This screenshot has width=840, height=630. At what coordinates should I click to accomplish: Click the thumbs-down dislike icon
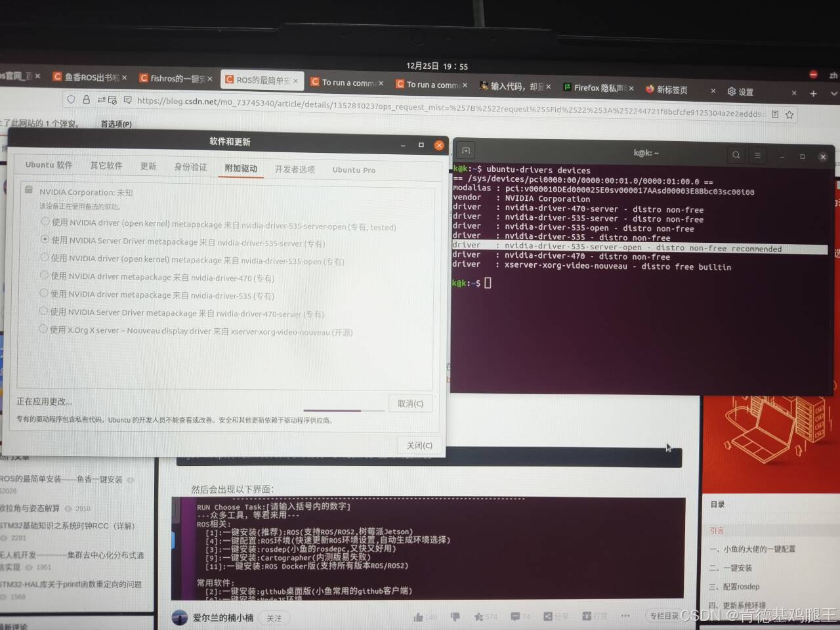(455, 616)
